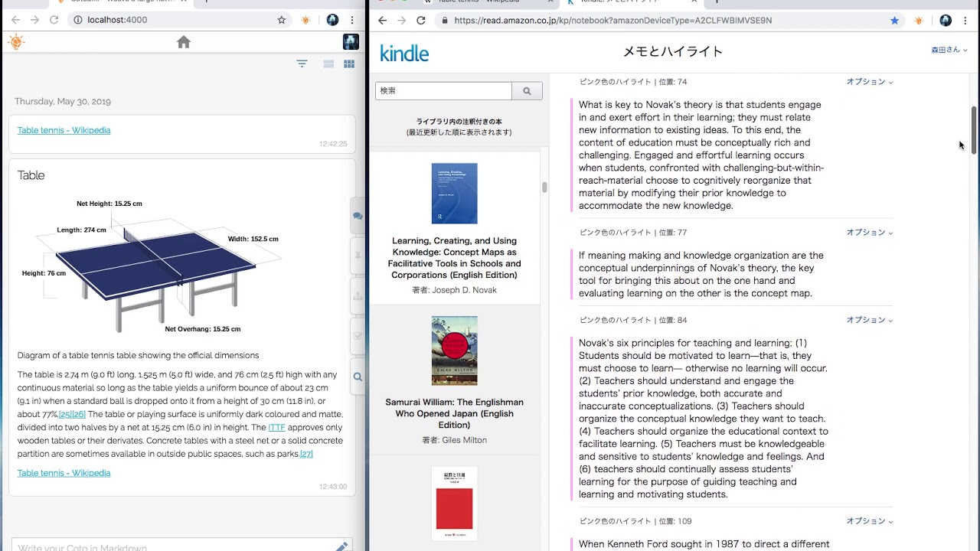This screenshot has width=980, height=551.
Task: Open the Chrome profile avatar in the Kindle window
Action: click(x=946, y=21)
